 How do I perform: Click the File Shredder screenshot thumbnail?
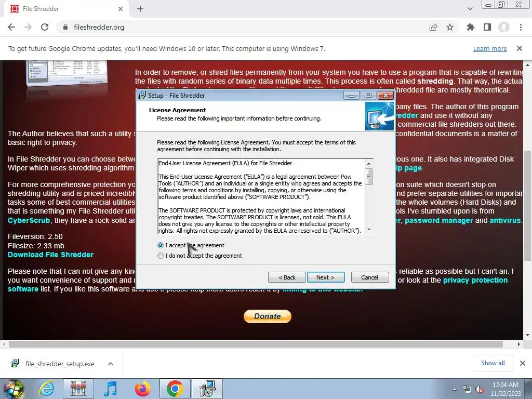(x=67, y=73)
